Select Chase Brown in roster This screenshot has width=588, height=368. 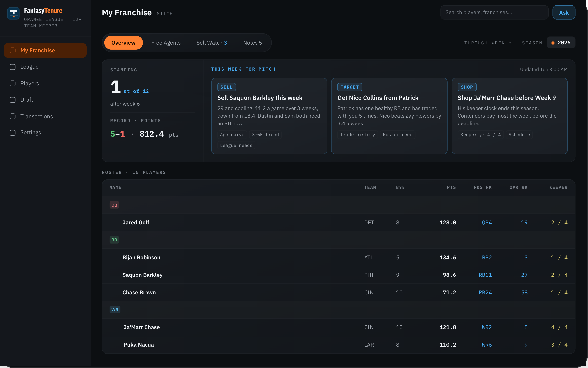click(x=338, y=292)
